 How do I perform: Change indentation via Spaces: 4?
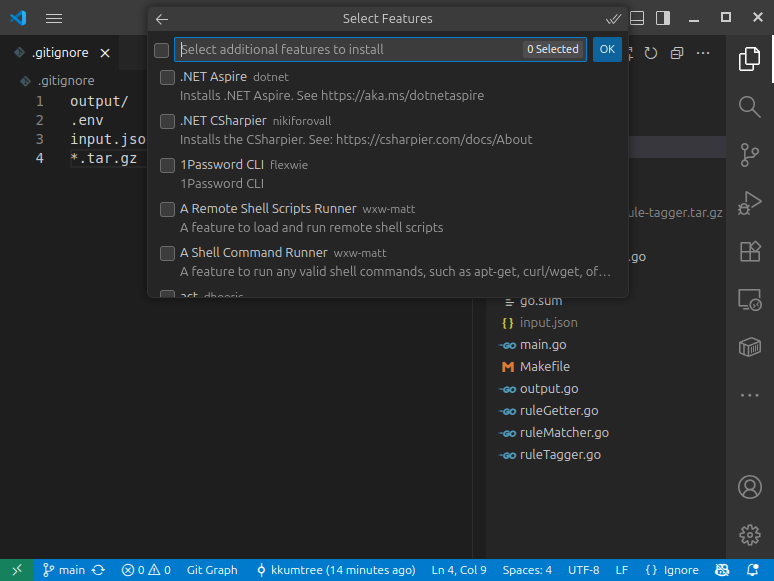point(527,570)
